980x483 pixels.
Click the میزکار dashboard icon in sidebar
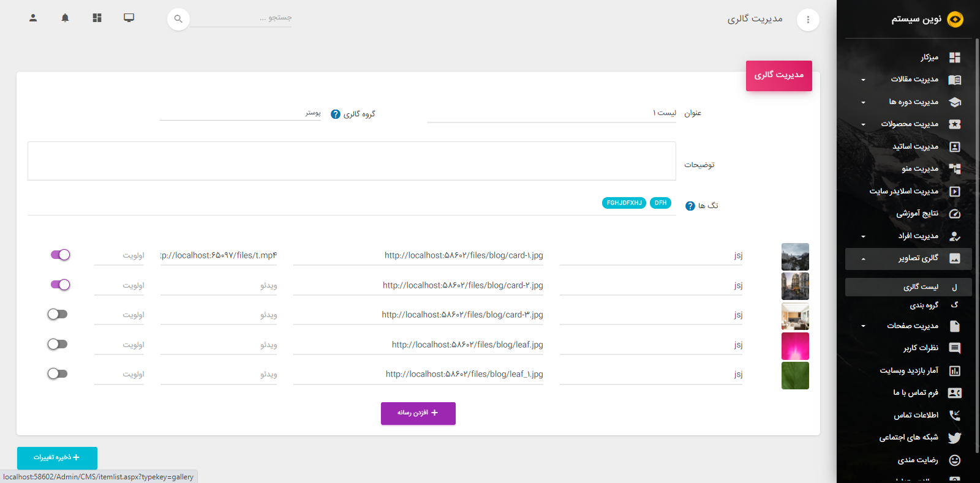click(x=954, y=58)
